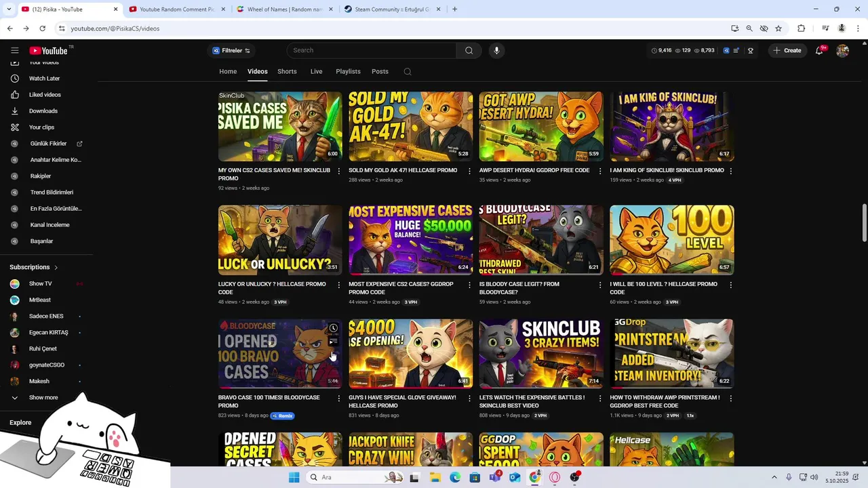Click the Remix badge under Bravo Case video
Screen dimensions: 868x488
click(282, 415)
